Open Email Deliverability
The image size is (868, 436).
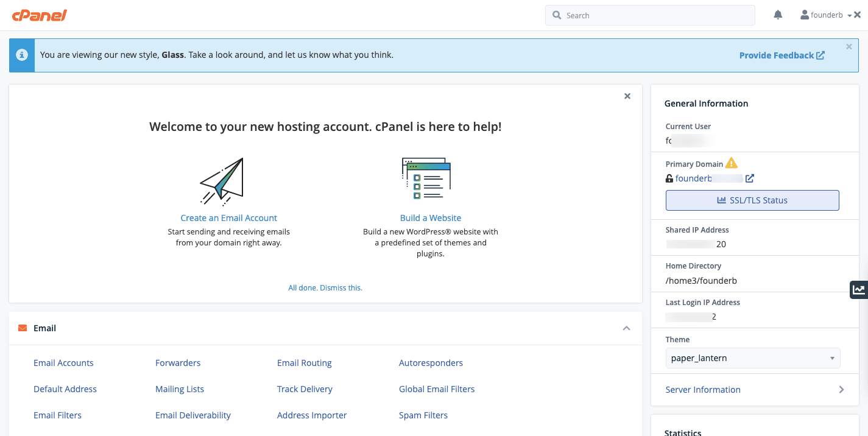click(x=193, y=415)
